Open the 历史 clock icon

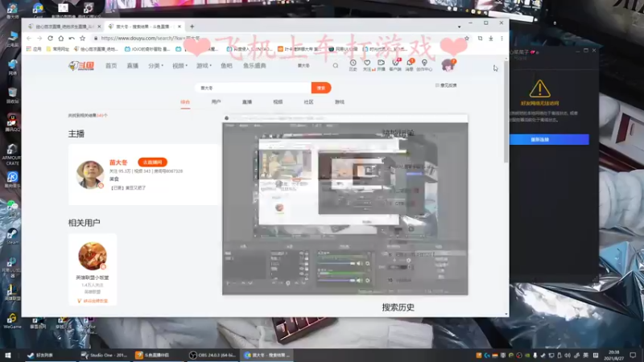353,65
